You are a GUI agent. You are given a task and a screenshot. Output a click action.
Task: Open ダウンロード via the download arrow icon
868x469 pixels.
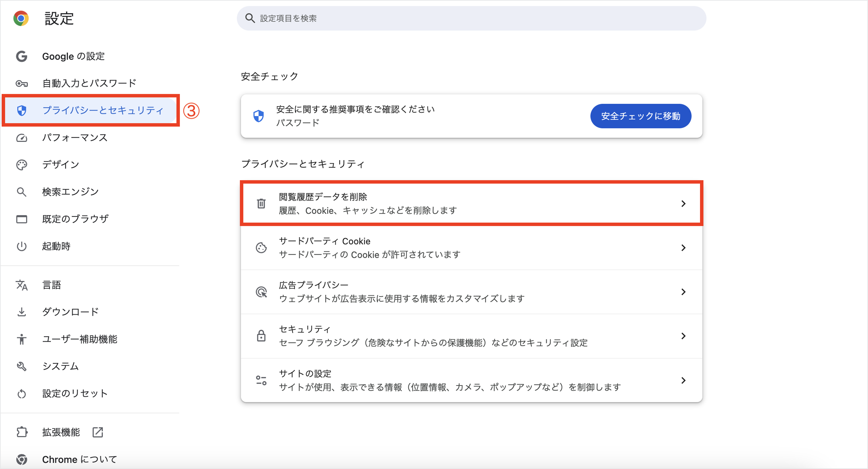point(22,312)
